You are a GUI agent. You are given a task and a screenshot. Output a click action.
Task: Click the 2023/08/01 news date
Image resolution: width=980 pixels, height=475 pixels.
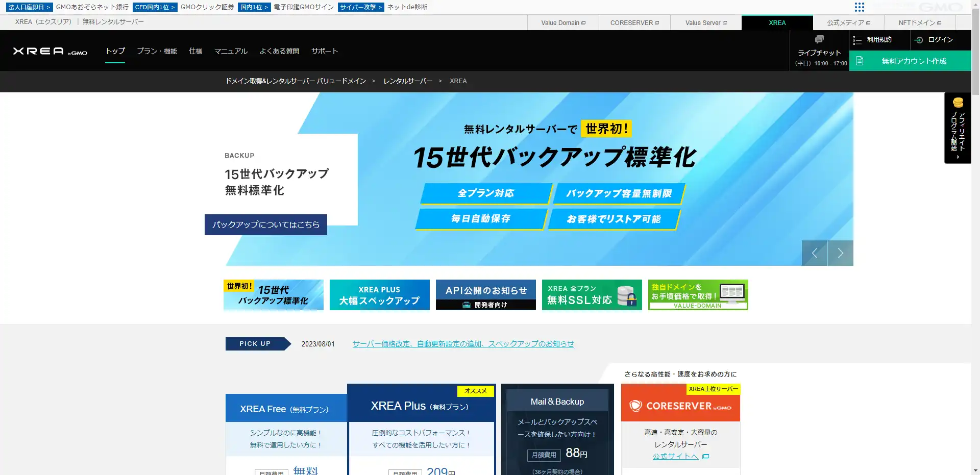pyautogui.click(x=318, y=344)
